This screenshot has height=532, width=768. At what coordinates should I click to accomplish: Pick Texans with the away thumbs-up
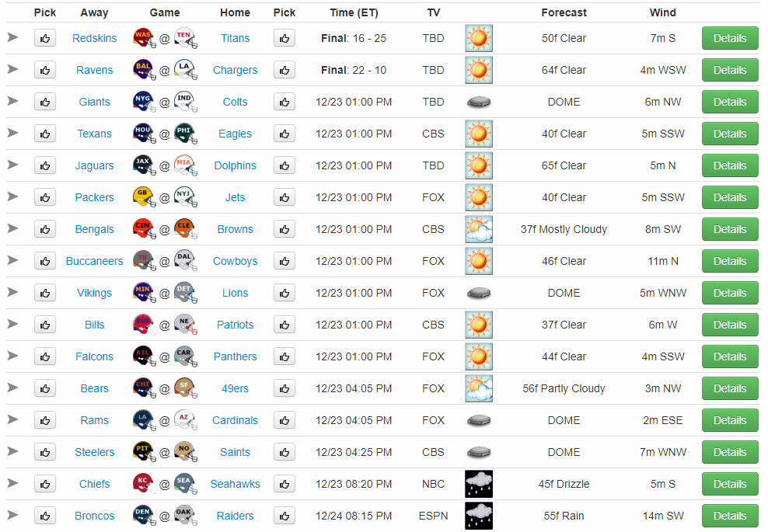tap(45, 134)
